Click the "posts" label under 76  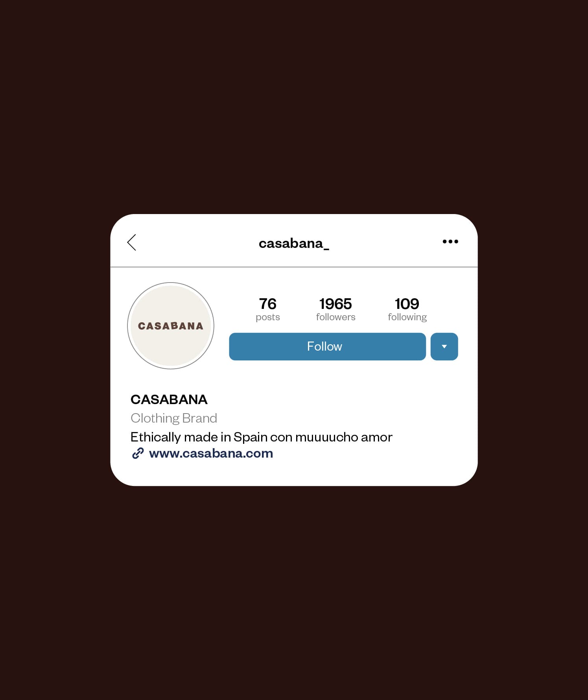click(x=268, y=318)
